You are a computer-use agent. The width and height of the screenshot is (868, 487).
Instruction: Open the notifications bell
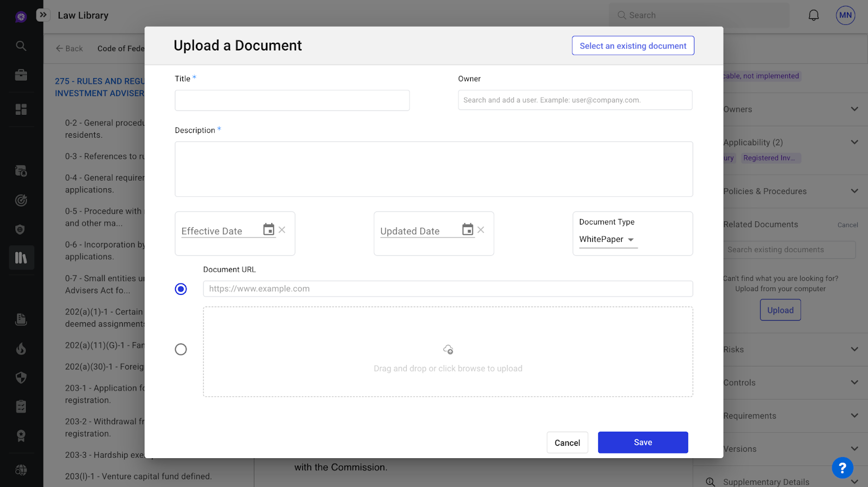(813, 15)
